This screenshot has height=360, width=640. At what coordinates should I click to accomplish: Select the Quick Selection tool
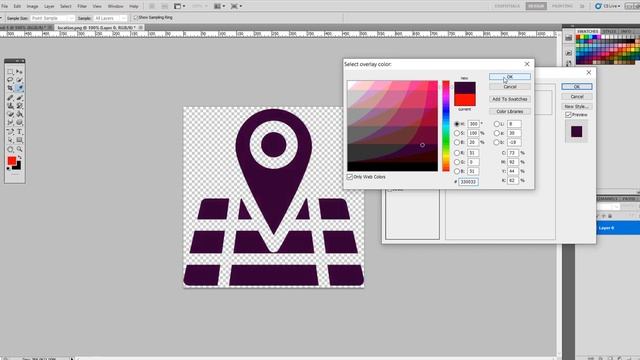click(x=19, y=80)
